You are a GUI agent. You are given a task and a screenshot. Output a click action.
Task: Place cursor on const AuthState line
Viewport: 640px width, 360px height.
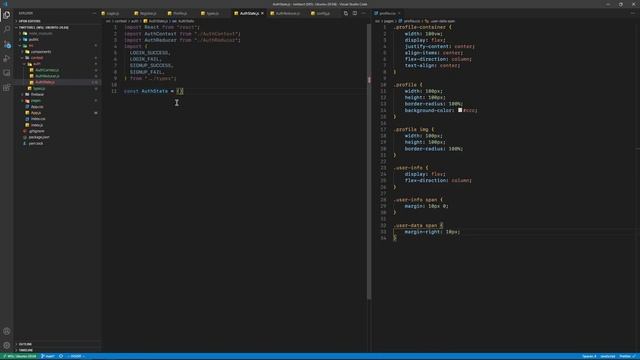pyautogui.click(x=153, y=91)
